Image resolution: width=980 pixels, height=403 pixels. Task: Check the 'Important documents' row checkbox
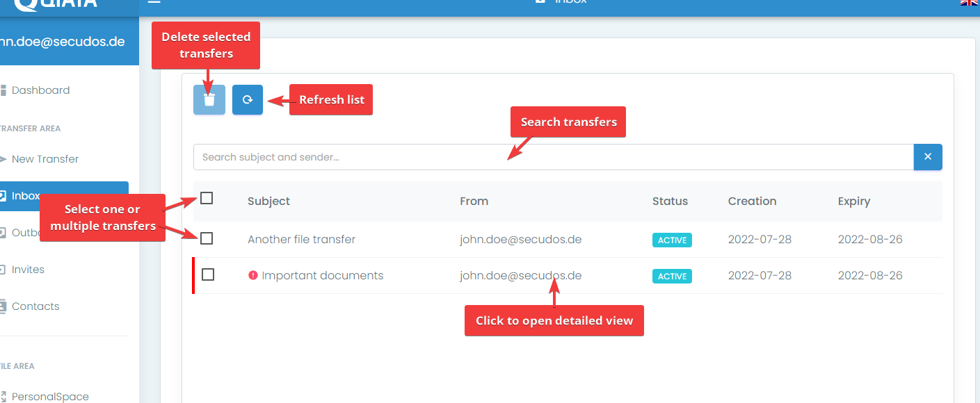(x=208, y=275)
